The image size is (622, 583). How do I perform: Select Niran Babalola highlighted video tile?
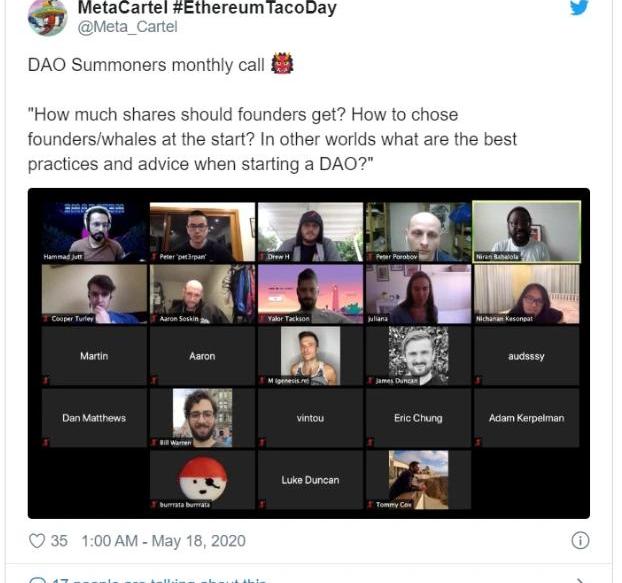point(526,232)
